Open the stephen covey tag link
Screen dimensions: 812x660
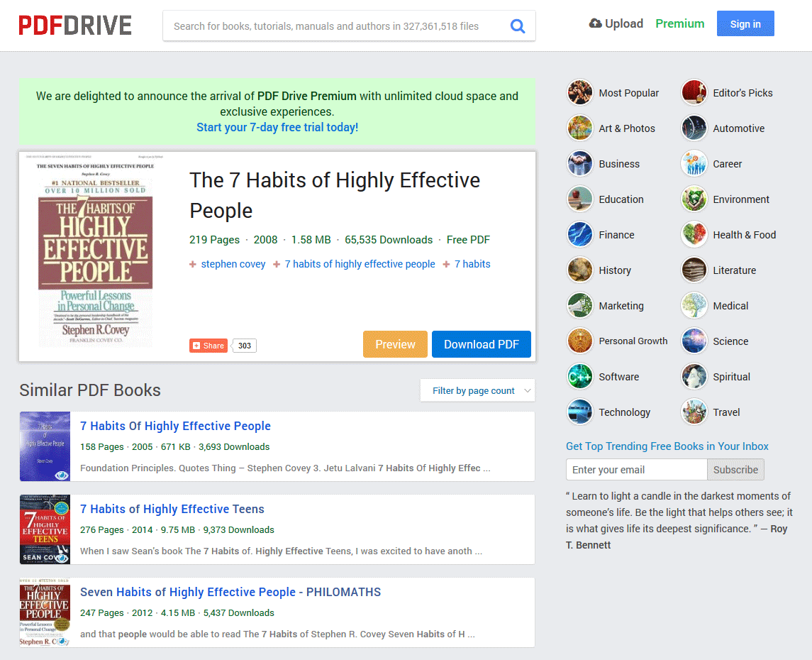point(233,263)
